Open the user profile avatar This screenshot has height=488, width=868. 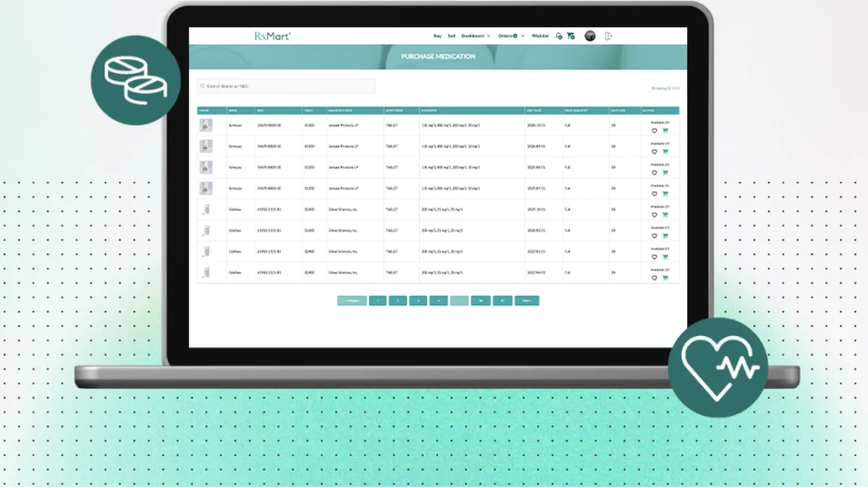click(x=590, y=36)
